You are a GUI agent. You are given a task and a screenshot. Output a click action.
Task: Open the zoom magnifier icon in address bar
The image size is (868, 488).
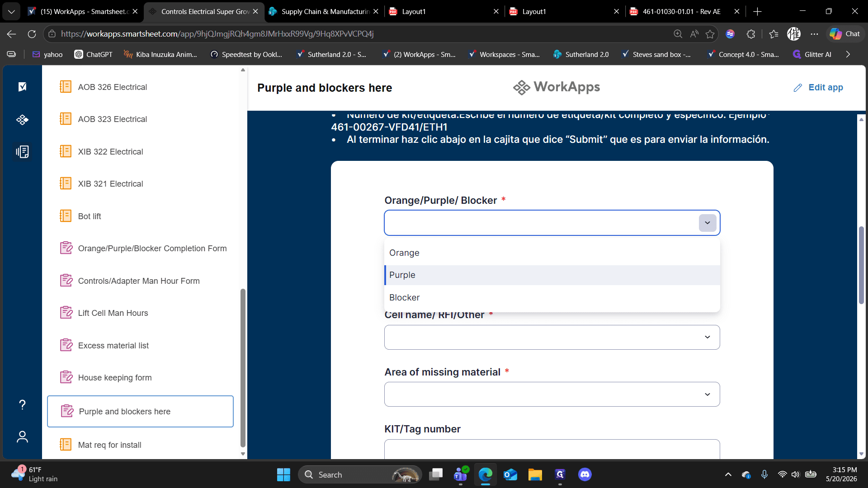[678, 34]
